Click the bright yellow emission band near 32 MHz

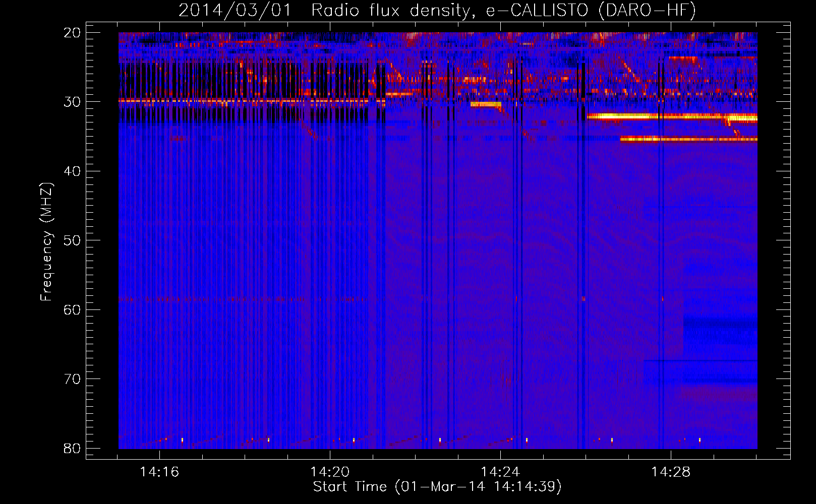[x=672, y=117]
